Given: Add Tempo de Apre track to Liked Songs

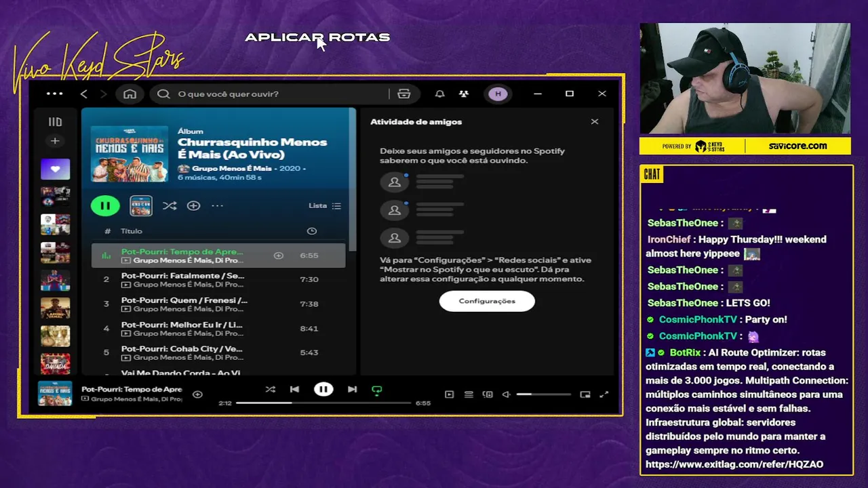Looking at the screenshot, I should 278,256.
